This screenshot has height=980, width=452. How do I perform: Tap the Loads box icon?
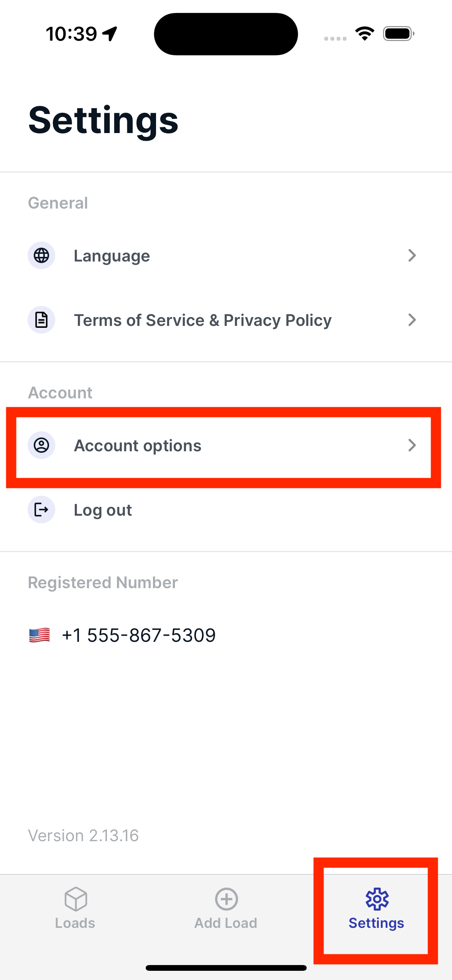[76, 899]
